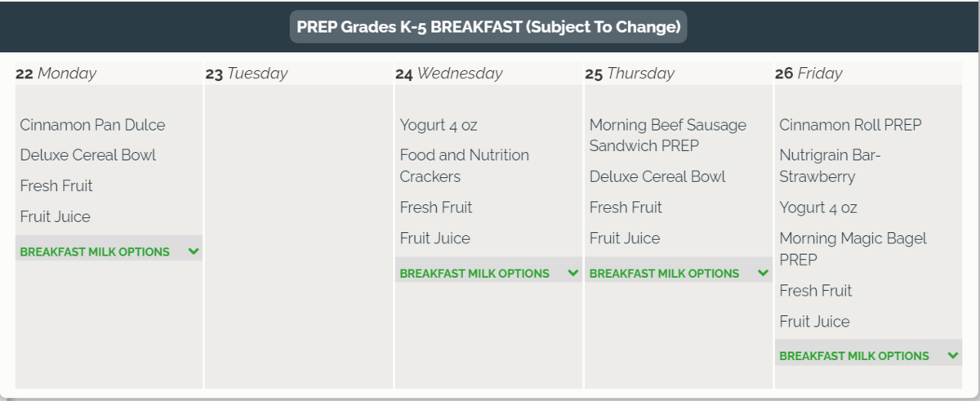Click the 22 Monday day header

click(x=56, y=74)
